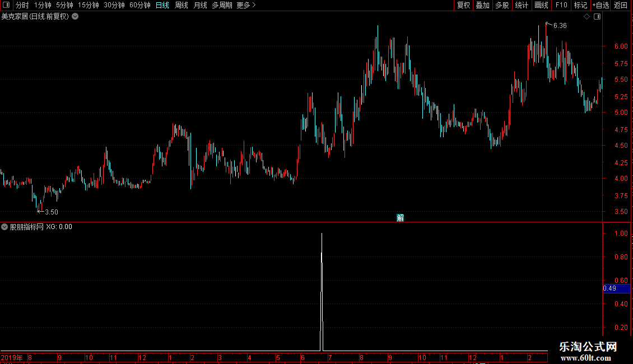
Task: Switch to 周线 weekly chart
Action: [x=181, y=5]
